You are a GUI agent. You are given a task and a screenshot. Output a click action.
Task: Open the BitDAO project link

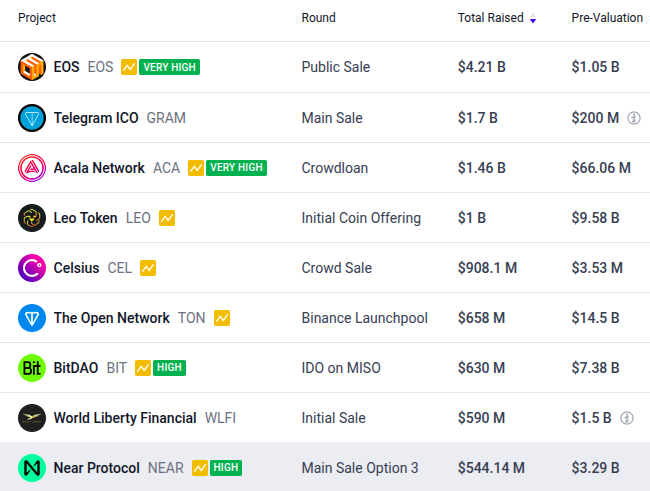tap(76, 368)
